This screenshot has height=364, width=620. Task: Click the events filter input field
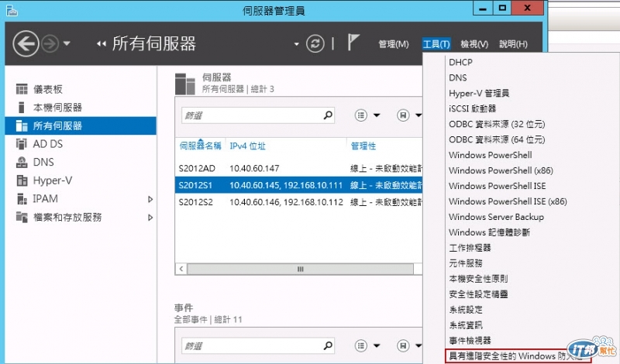pyautogui.click(x=258, y=346)
